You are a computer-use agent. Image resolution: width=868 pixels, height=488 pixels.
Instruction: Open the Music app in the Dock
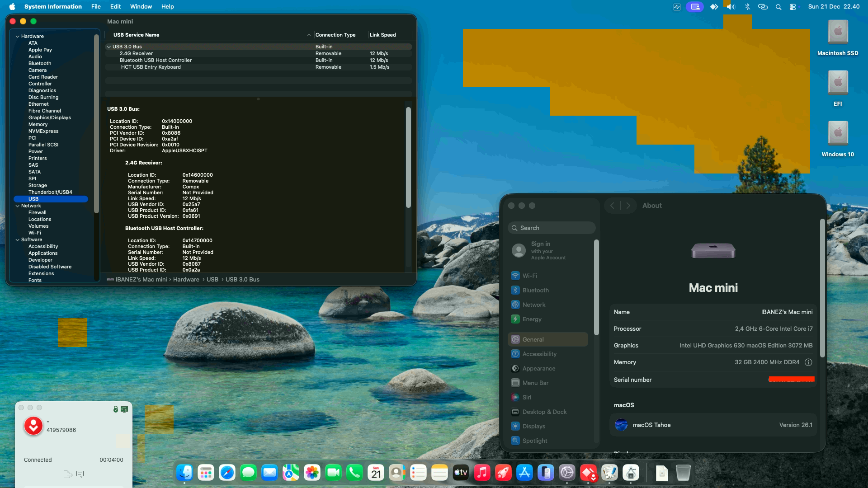(x=482, y=473)
